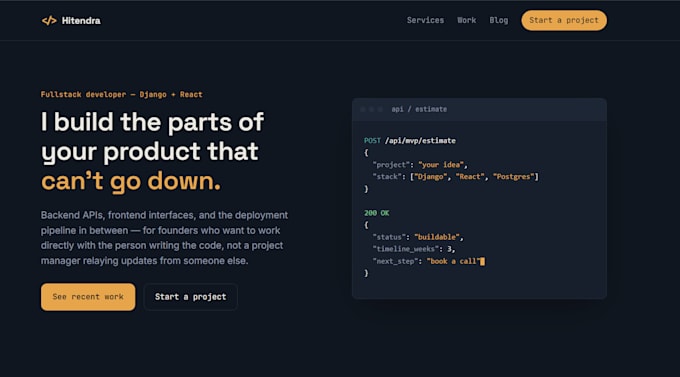Image resolution: width=680 pixels, height=377 pixels.
Task: Select the 'Fullstack developer — Django + React' tagline
Action: [121, 94]
